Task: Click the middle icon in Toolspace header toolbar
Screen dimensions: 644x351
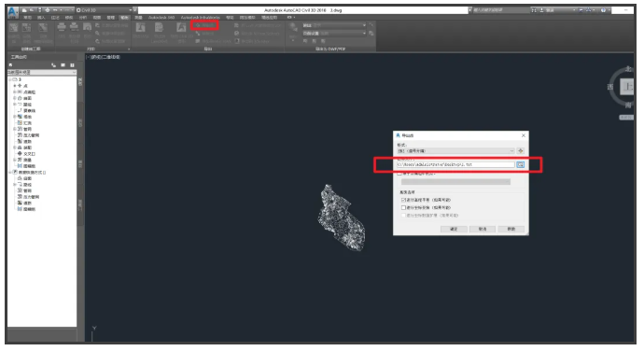Action: point(63,65)
